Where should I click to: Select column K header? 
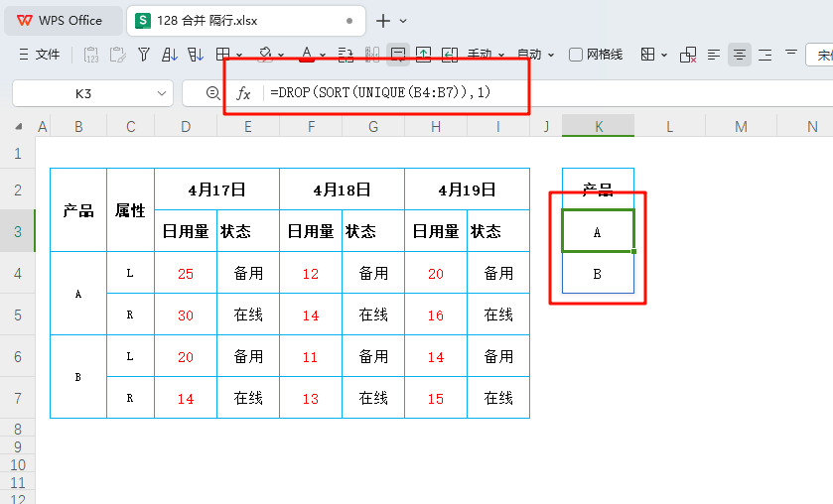pos(598,126)
